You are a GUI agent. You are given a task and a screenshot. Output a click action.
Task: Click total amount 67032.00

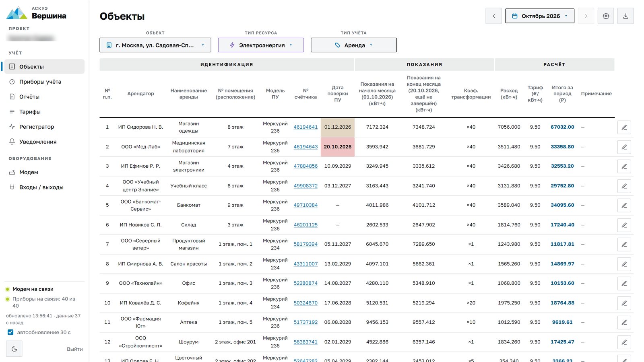[x=562, y=127]
